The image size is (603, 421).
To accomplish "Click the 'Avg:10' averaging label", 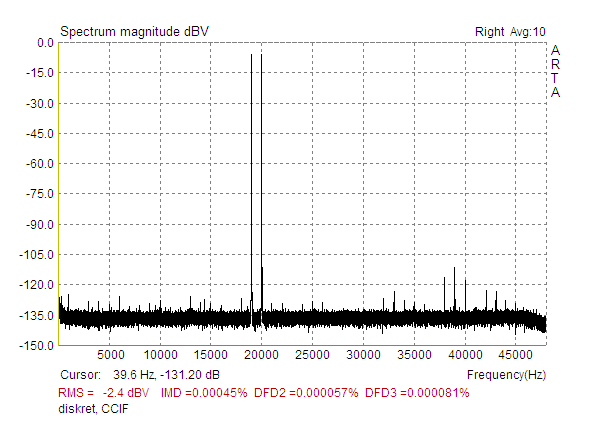I will tap(528, 32).
